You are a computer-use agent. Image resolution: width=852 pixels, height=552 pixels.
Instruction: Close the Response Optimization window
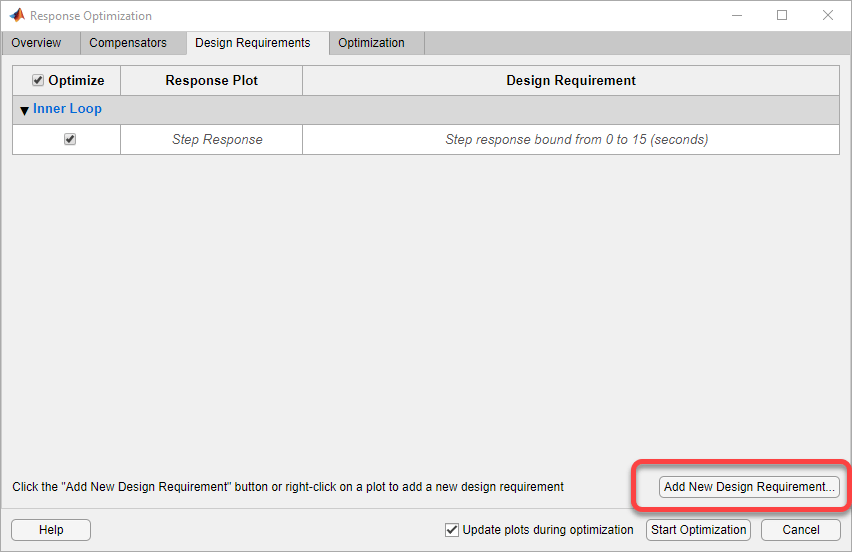click(x=828, y=15)
